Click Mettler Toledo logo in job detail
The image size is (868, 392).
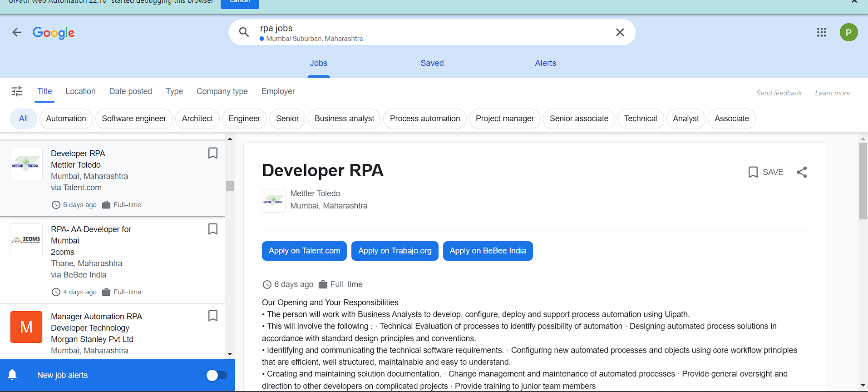click(x=274, y=201)
